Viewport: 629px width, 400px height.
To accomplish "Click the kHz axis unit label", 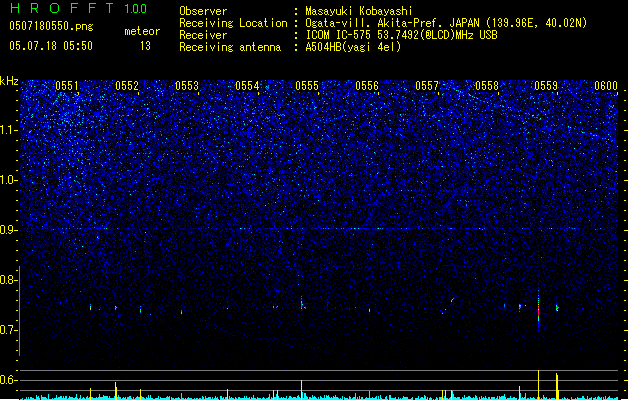I will [x=9, y=81].
